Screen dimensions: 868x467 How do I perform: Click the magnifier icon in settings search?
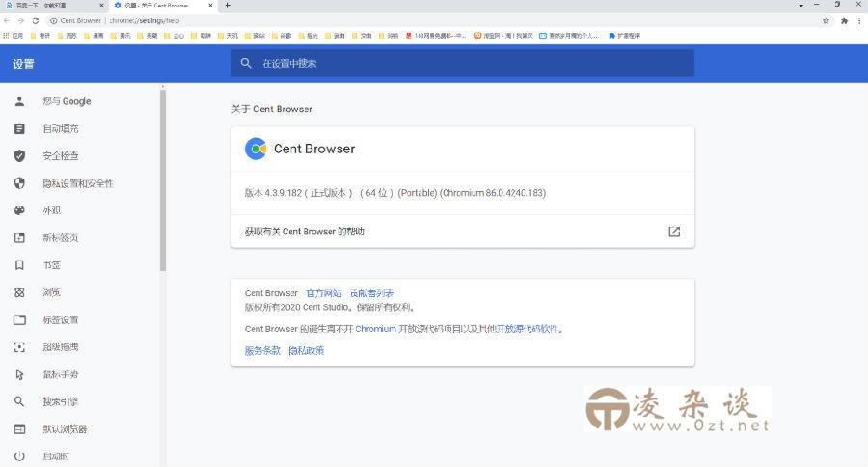tap(246, 63)
